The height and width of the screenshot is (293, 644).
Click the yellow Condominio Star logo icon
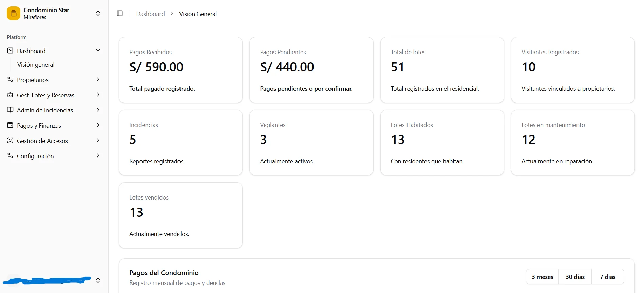(x=14, y=14)
